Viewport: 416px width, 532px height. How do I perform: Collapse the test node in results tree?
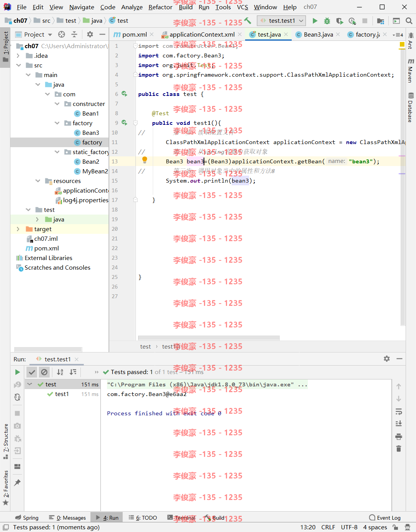(30, 384)
